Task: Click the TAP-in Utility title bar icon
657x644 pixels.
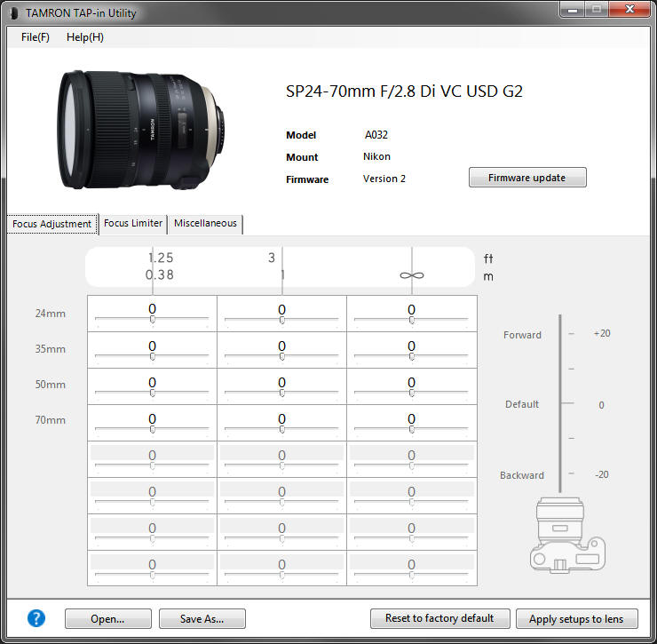Action: tap(14, 13)
